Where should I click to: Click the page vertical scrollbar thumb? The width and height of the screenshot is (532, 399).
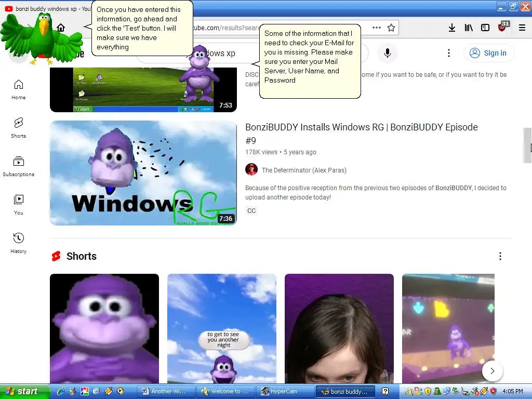click(x=527, y=145)
